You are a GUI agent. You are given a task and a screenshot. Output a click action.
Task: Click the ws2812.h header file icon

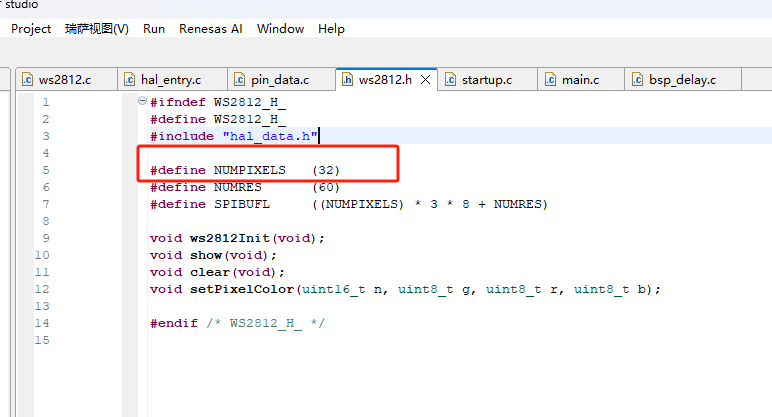[347, 80]
